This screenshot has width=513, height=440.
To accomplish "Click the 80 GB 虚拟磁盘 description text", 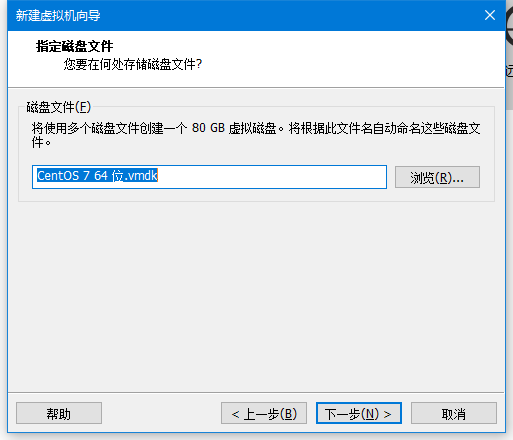I will [x=234, y=128].
